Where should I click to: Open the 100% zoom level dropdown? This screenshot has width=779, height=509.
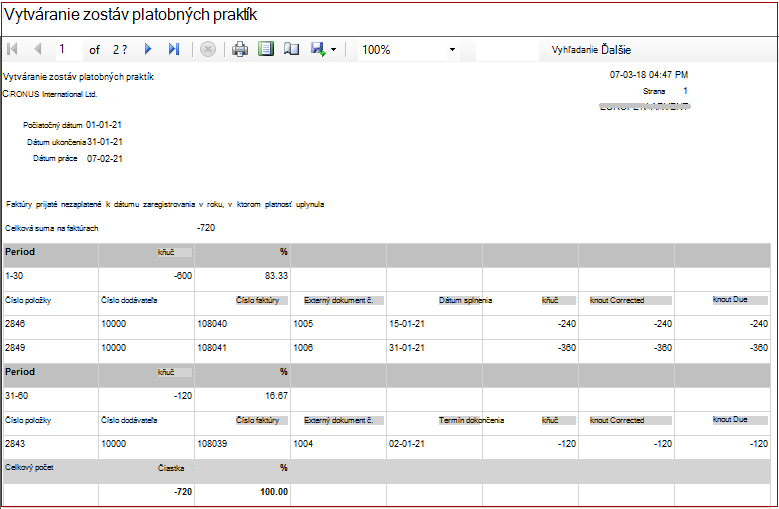coord(408,50)
